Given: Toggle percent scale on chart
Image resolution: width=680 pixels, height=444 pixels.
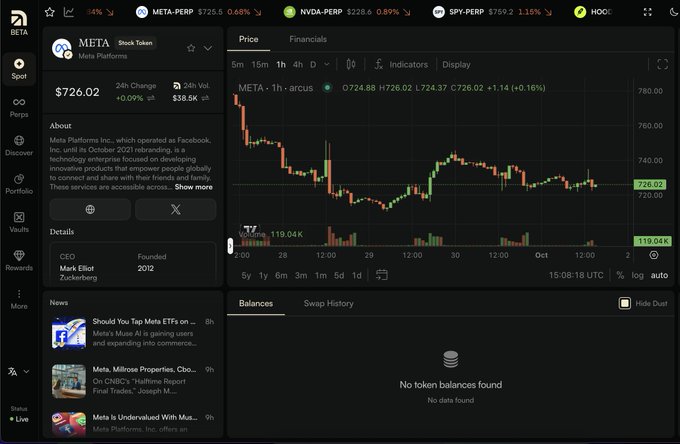Looking at the screenshot, I should [x=620, y=275].
